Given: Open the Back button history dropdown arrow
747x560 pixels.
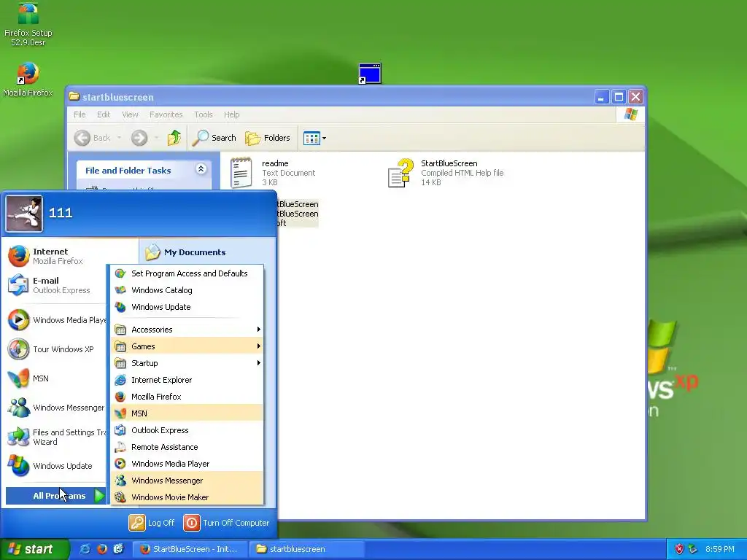Looking at the screenshot, I should [x=119, y=138].
